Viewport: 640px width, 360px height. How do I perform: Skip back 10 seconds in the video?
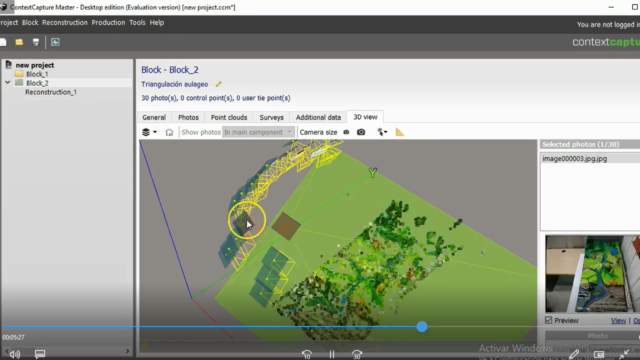click(x=307, y=355)
